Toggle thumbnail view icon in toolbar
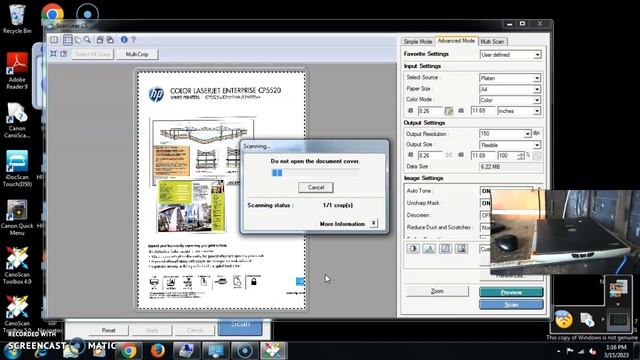The height and width of the screenshot is (360, 640). tap(54, 40)
